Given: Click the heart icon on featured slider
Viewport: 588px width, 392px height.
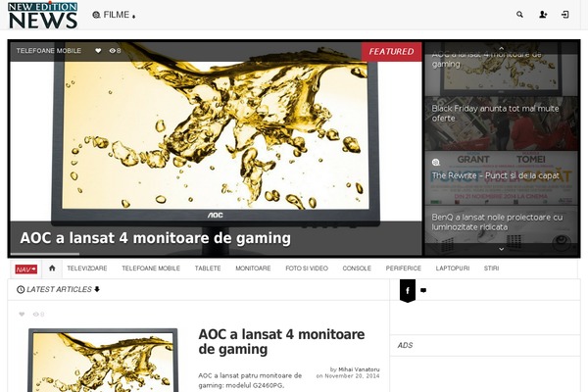Looking at the screenshot, I should pos(98,51).
